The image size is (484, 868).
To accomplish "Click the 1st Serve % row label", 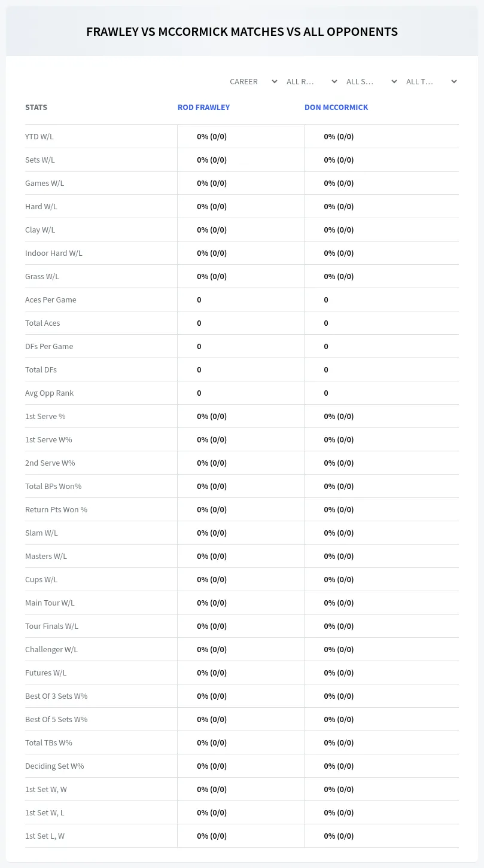I will (45, 416).
